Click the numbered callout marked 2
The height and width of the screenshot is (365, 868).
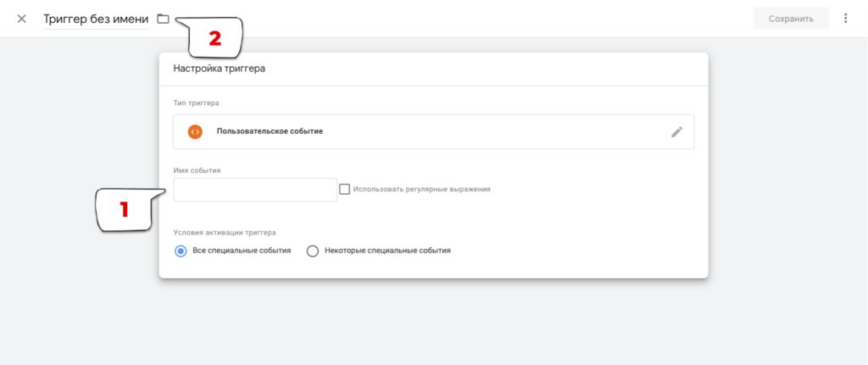[x=214, y=38]
